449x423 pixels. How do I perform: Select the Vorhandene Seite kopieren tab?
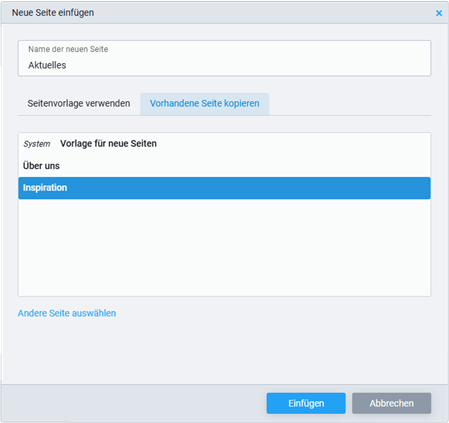pos(204,104)
